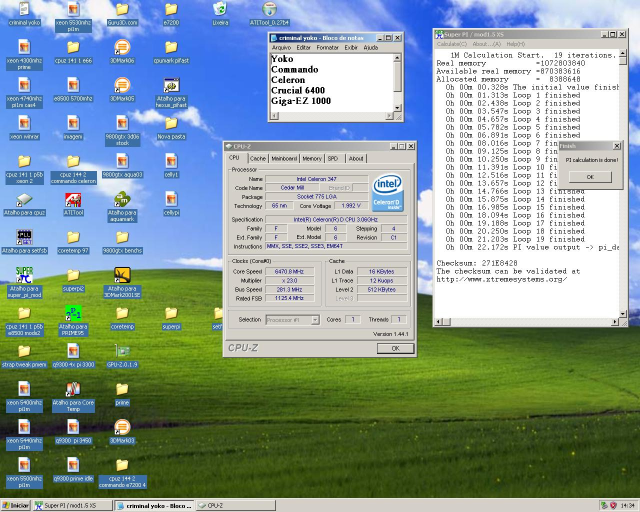
Task: Switch to CPU-Z taskbar button
Action: (236, 505)
